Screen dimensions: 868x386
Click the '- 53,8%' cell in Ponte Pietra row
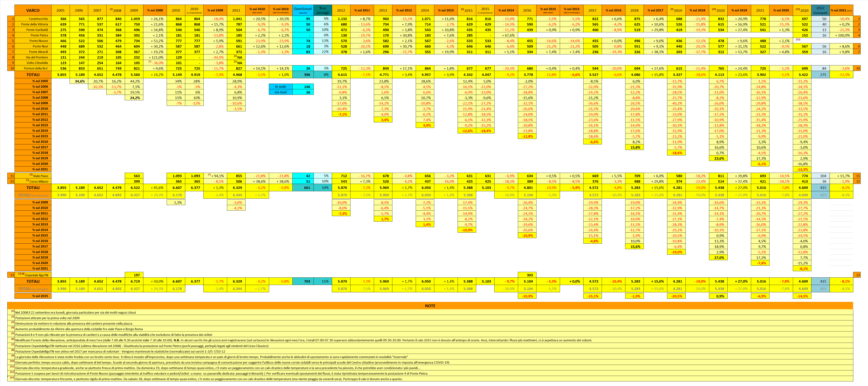click(215, 35)
